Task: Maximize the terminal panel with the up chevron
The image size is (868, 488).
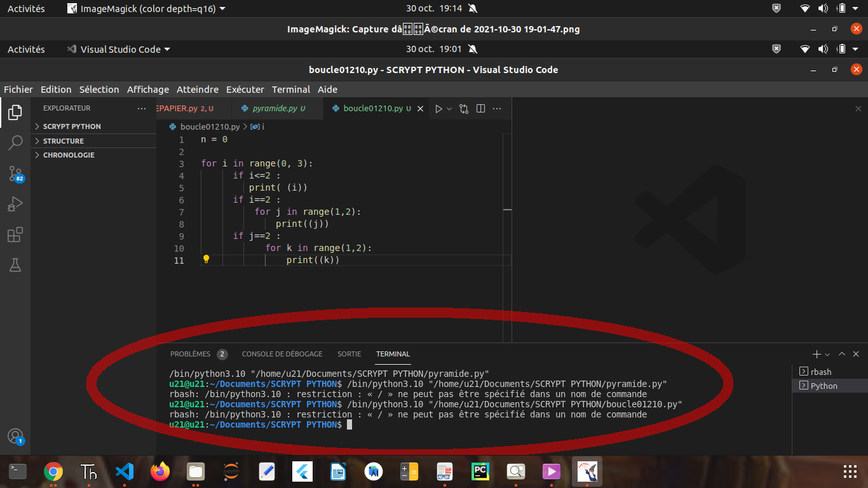Action: point(842,354)
